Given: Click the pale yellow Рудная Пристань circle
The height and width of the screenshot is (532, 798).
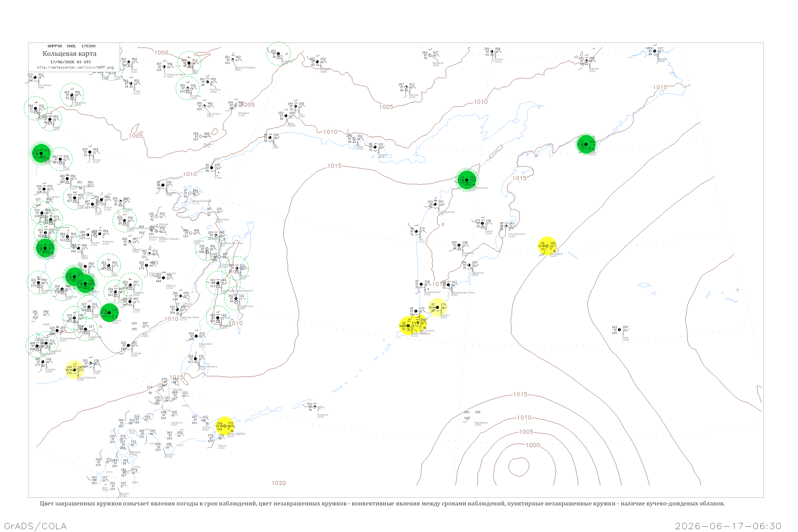Looking at the screenshot, I should [74, 370].
